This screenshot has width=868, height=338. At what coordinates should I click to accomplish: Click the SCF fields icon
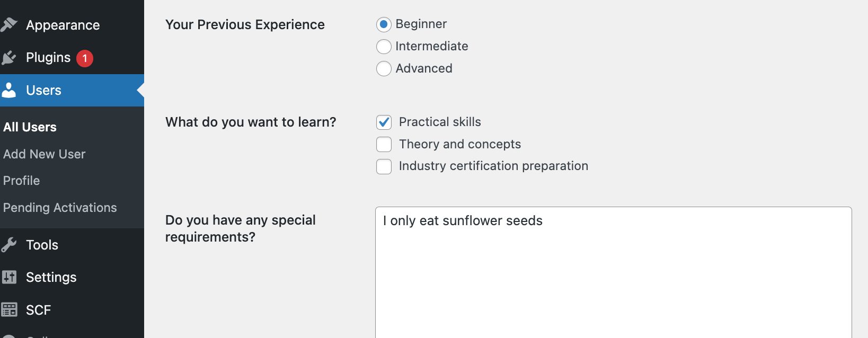(x=9, y=309)
